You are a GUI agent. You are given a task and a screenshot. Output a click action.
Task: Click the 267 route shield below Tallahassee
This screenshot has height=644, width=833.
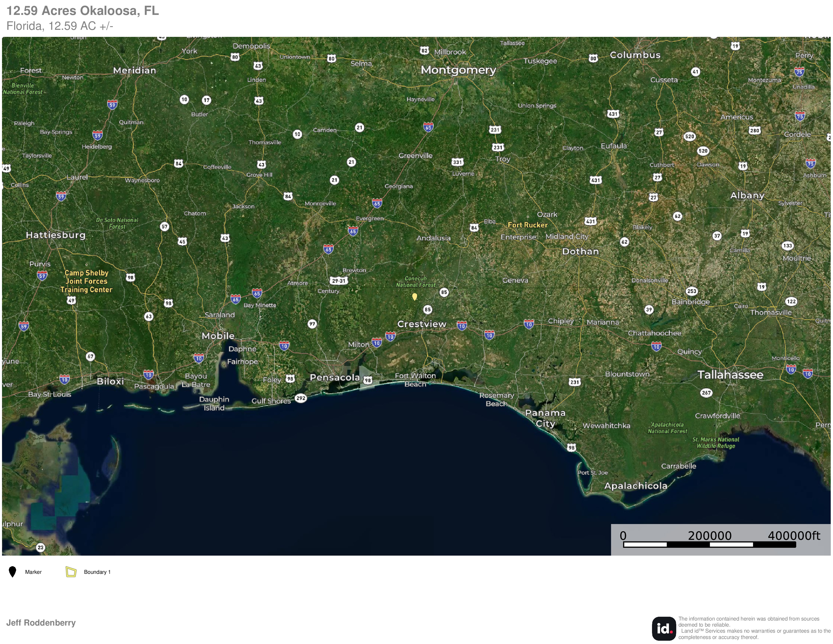(706, 392)
